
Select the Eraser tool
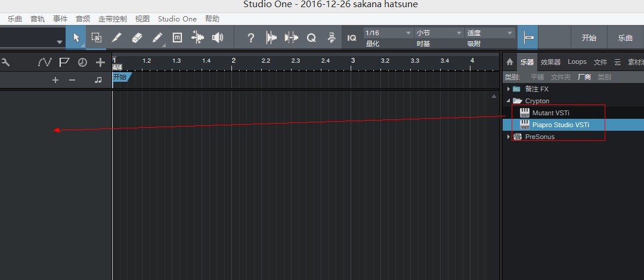(137, 38)
